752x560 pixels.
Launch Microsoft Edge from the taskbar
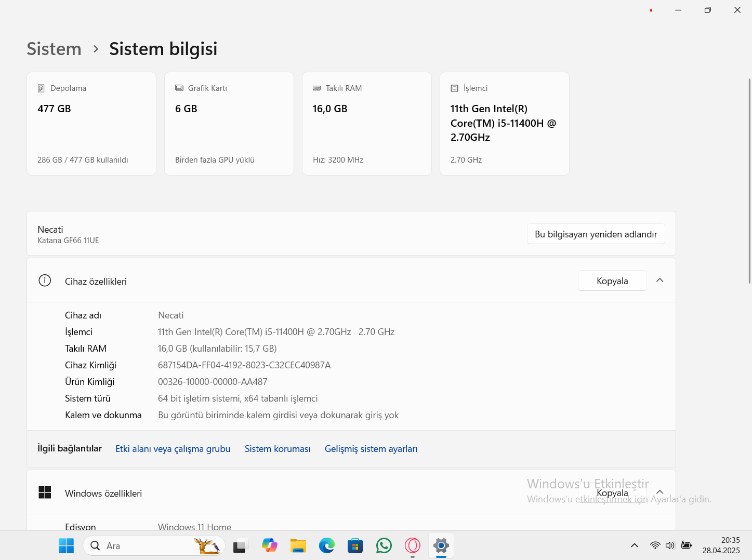coord(326,545)
